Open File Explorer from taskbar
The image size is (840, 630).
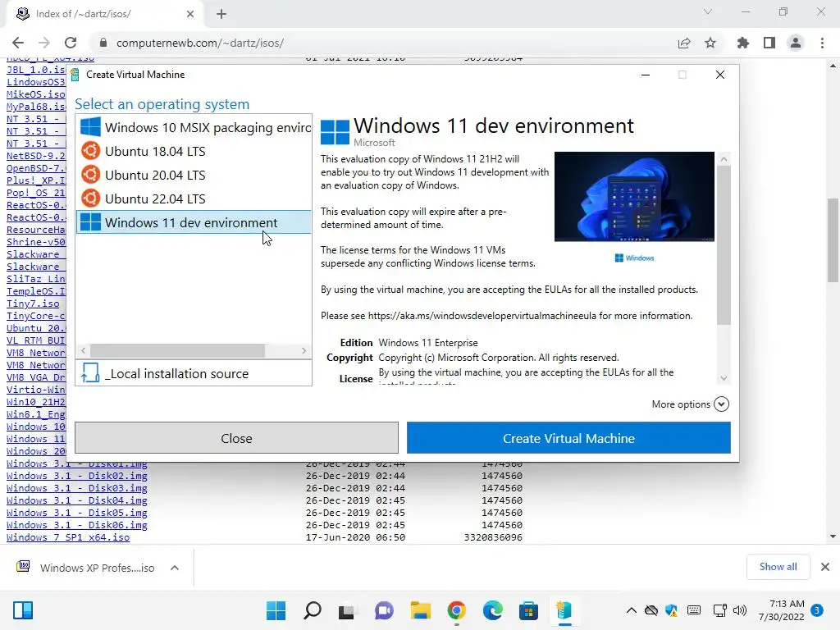tap(421, 610)
